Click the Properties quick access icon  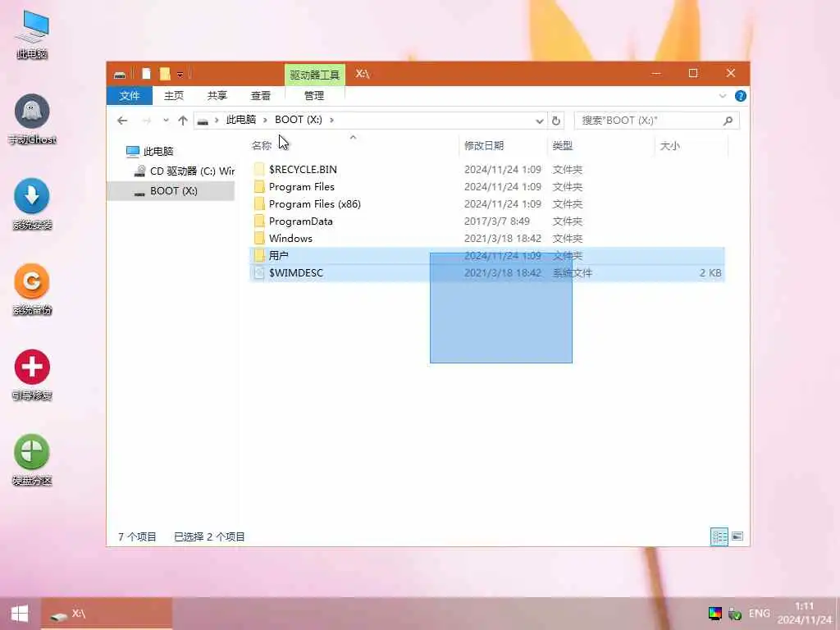[x=146, y=74]
